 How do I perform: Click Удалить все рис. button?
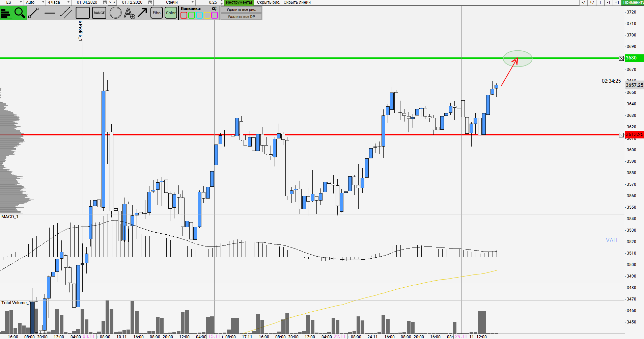point(241,9)
